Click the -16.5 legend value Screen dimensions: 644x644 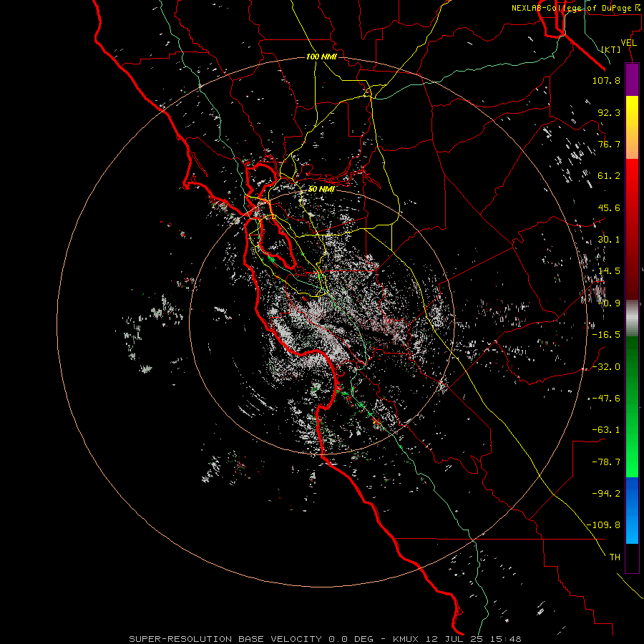[606, 335]
